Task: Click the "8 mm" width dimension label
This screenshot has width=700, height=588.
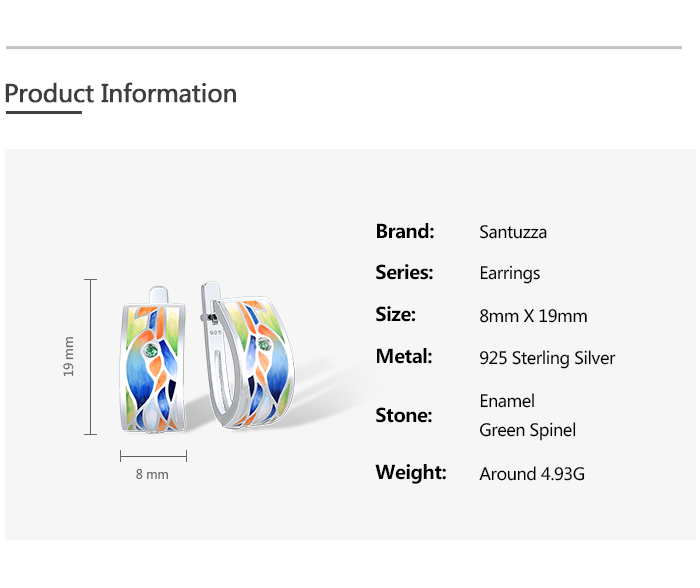Action: coord(152,474)
